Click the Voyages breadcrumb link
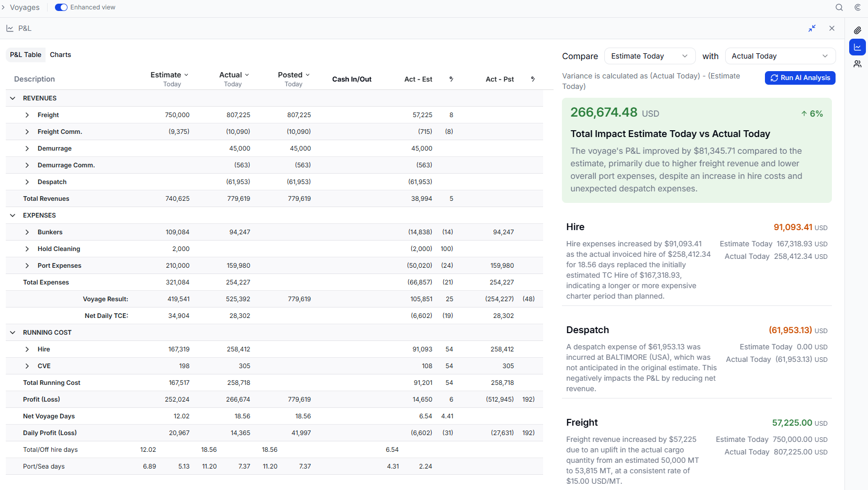868x490 pixels. [x=25, y=7]
